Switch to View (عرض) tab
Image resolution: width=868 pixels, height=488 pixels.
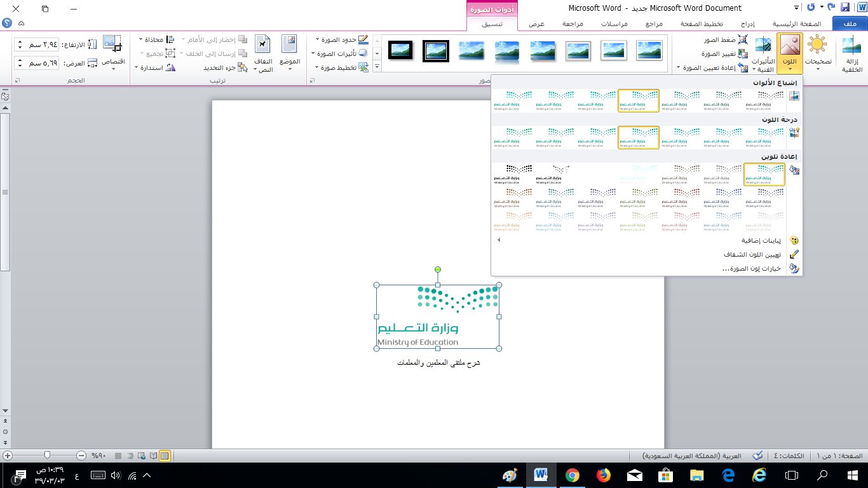[x=536, y=24]
